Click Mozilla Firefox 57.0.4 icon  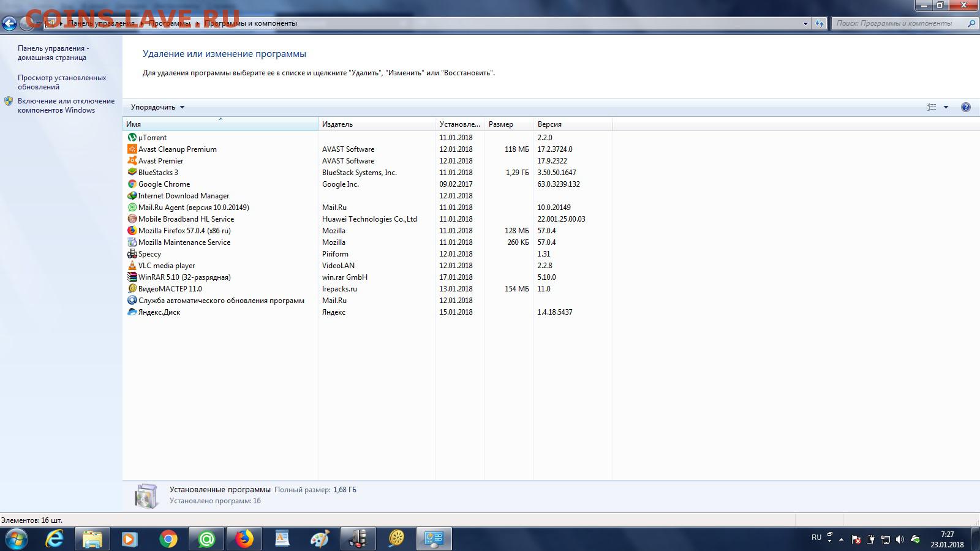click(x=132, y=231)
